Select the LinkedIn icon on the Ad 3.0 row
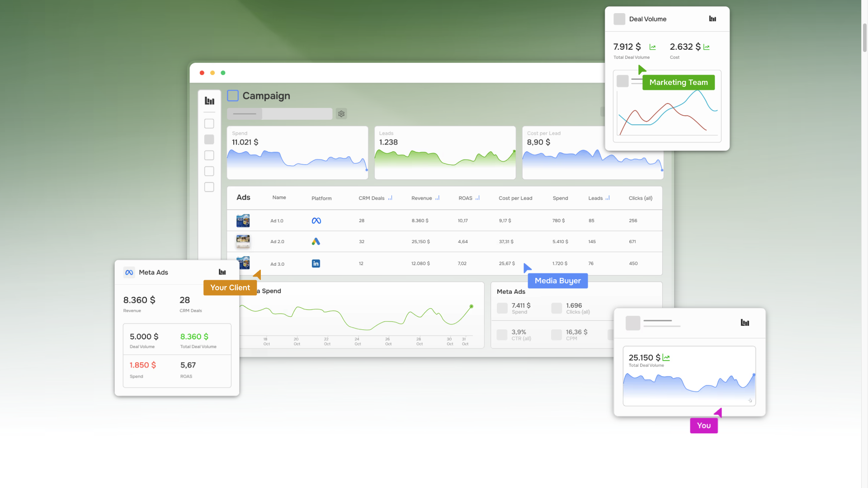This screenshot has height=488, width=868. tap(316, 263)
